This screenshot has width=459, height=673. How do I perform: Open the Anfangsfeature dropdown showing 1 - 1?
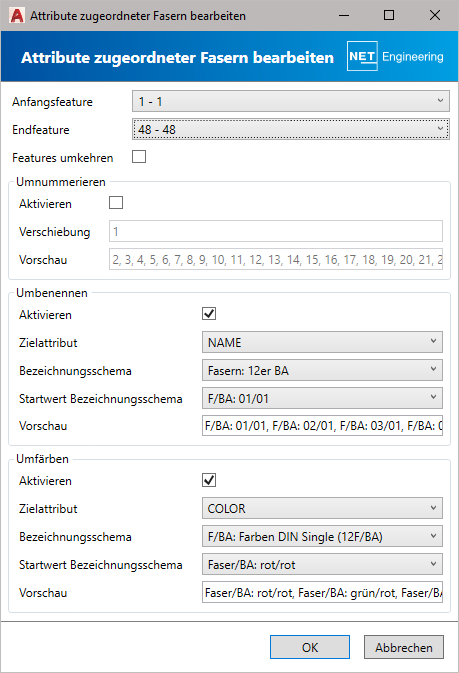(x=291, y=101)
